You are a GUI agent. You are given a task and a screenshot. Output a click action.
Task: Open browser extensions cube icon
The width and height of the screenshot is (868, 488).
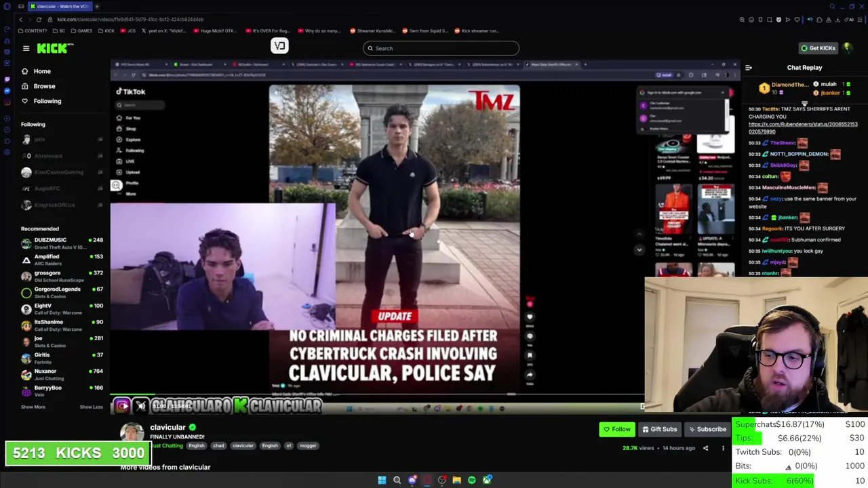click(x=819, y=20)
